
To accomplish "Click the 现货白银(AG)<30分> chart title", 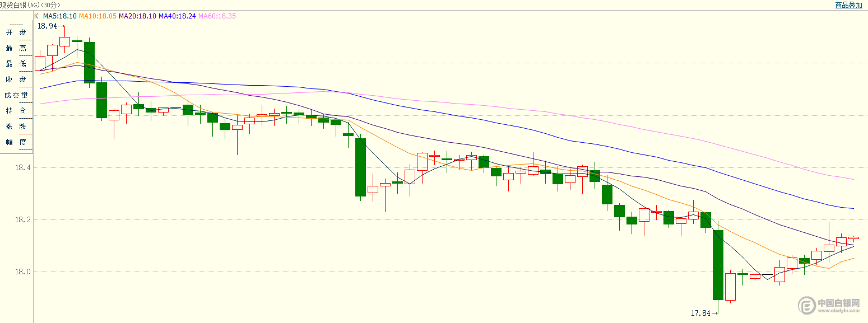I will 30,5.
